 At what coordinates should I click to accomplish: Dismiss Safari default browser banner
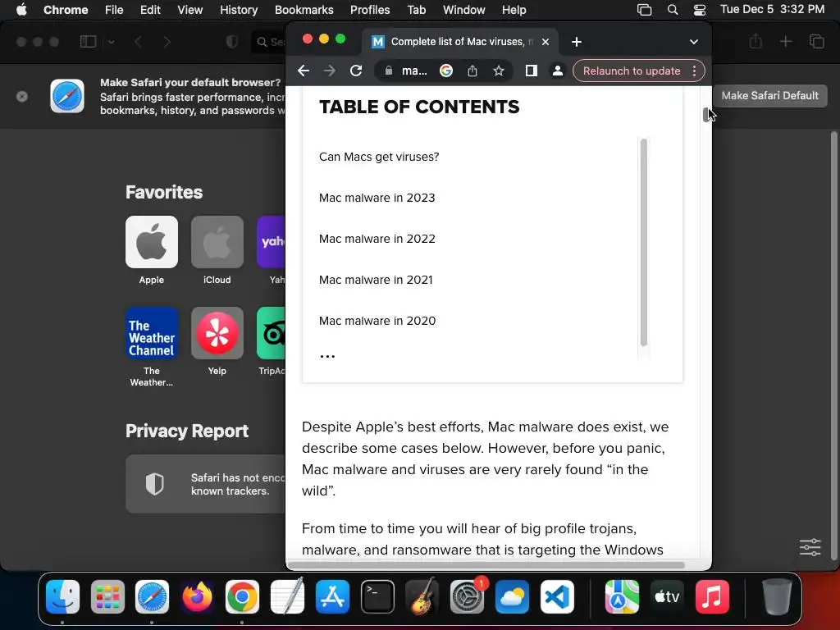pyautogui.click(x=22, y=97)
